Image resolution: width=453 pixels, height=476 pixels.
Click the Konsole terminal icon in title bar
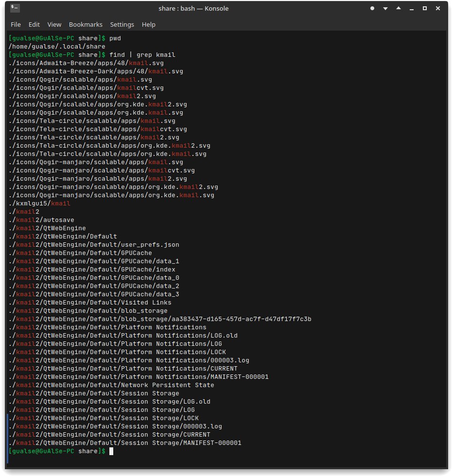[15, 8]
